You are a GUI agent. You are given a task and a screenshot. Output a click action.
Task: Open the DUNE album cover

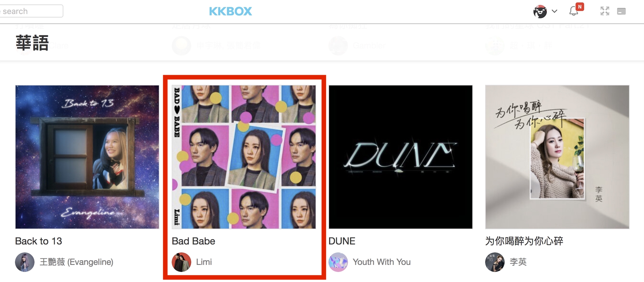tap(401, 157)
